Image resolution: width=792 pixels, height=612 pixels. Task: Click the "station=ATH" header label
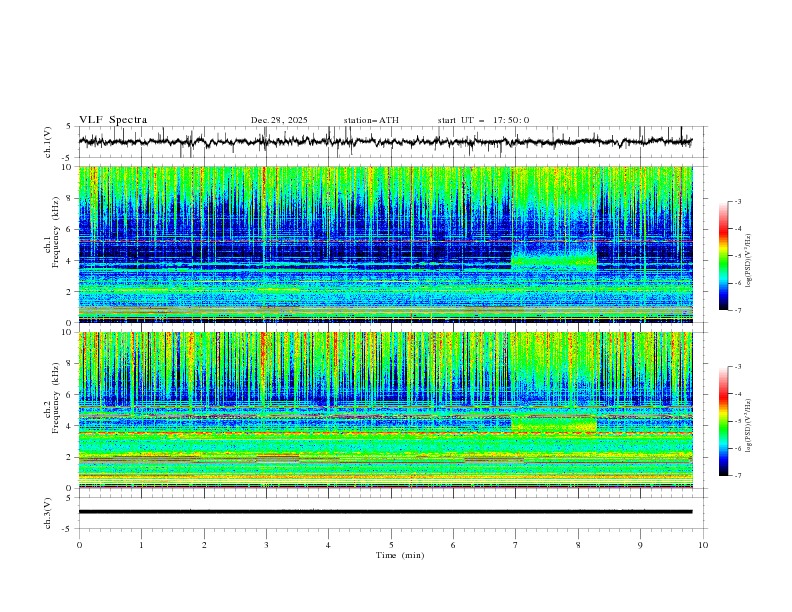click(371, 120)
